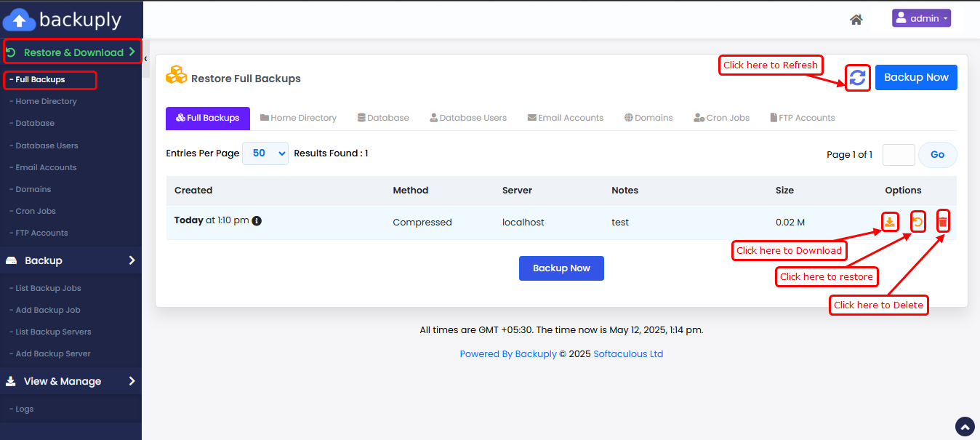The image size is (980, 440).
Task: Download the backup created today
Action: pyautogui.click(x=889, y=222)
